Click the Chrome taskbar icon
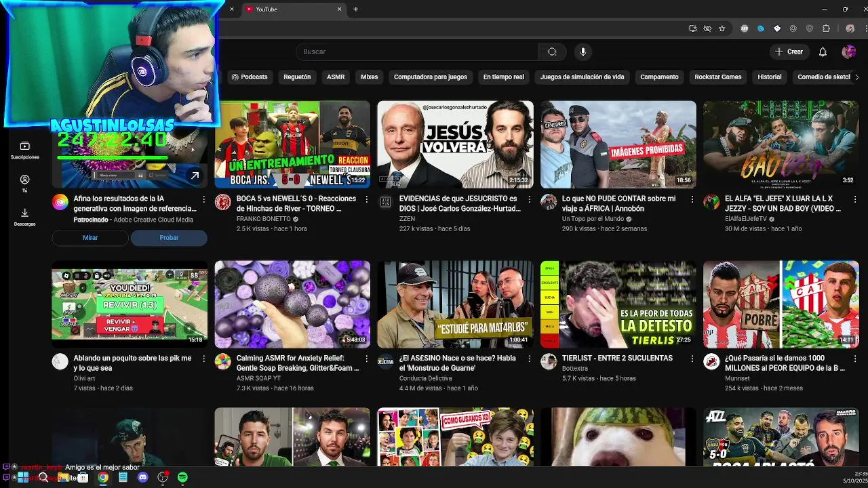Screen dimensions: 868x488 (102, 477)
